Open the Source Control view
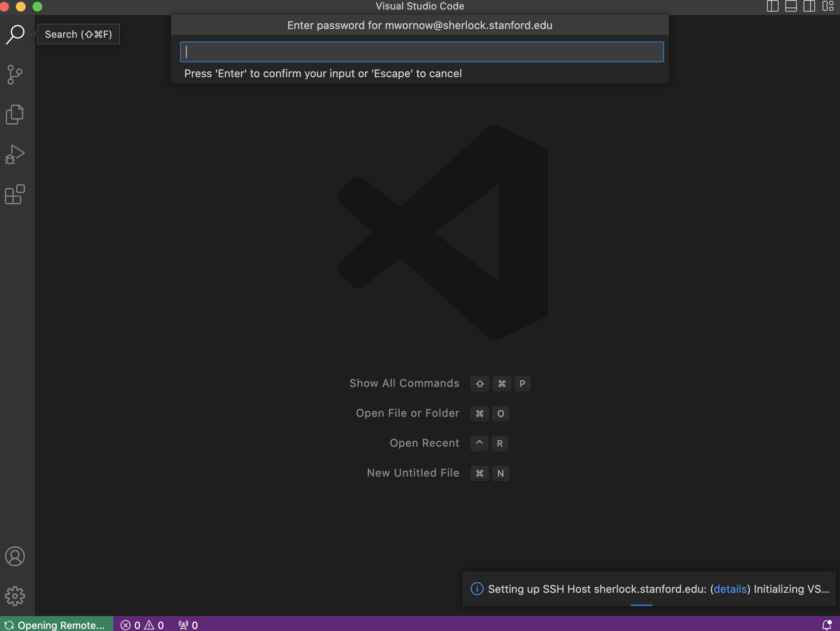The height and width of the screenshot is (631, 840). 15,75
